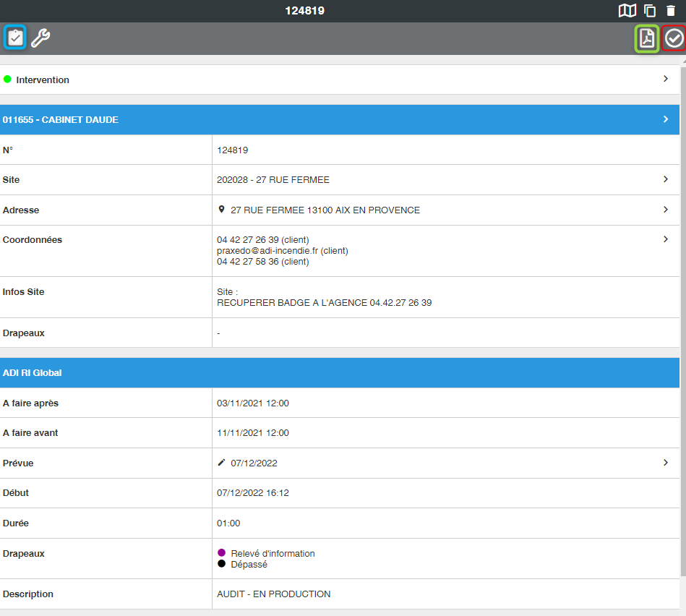Viewport: 686px width, 616px height.
Task: Click the wrench tool icon
Action: click(x=40, y=38)
